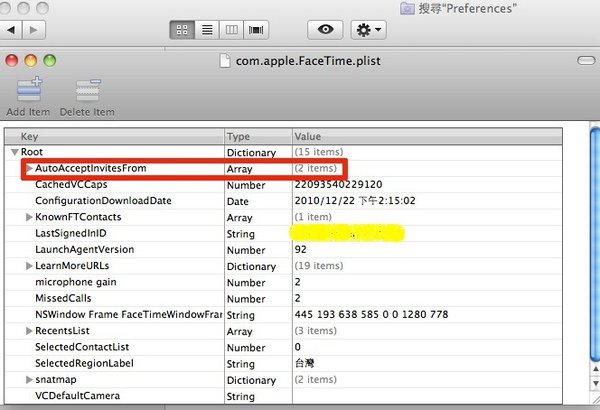Click the LaunchAgentVersion value 92
Screen dimensions: 600x410
[x=301, y=250]
